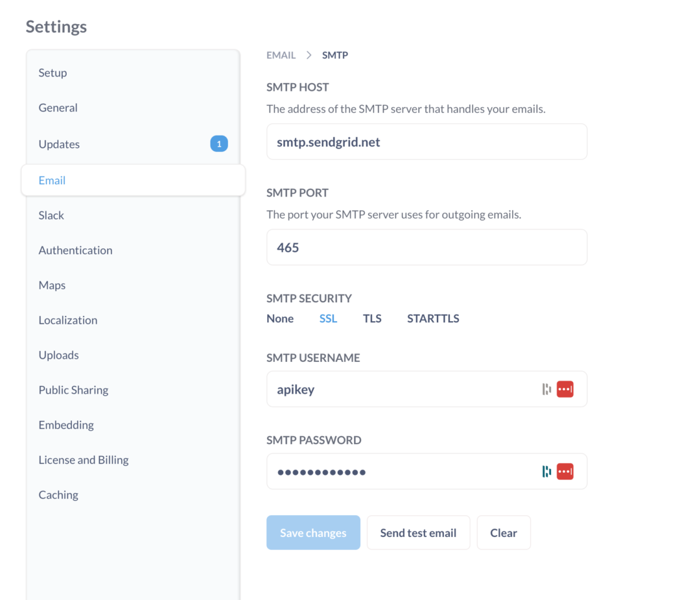Set SMTP Security to None

280,318
